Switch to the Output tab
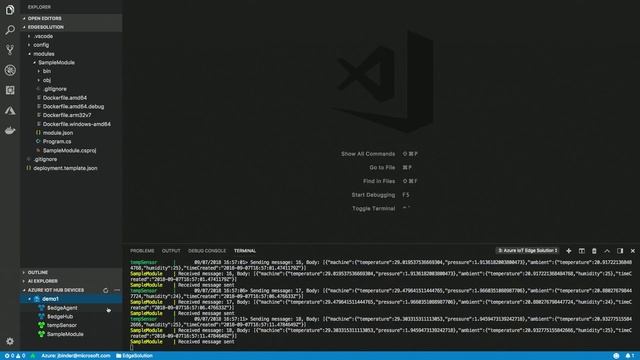 coord(171,251)
